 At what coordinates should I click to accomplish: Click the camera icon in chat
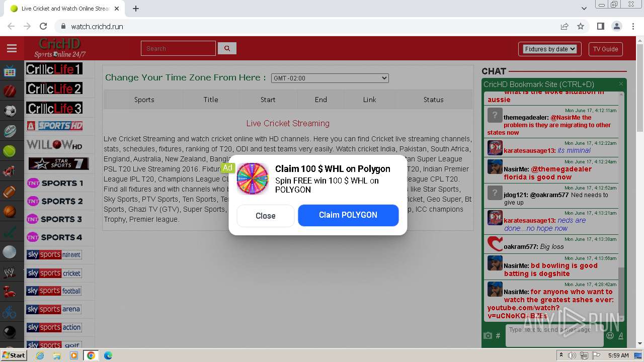(x=488, y=335)
